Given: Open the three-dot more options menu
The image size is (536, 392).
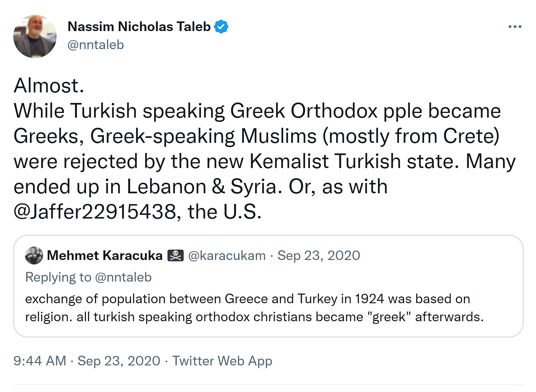Looking at the screenshot, I should point(515,27).
